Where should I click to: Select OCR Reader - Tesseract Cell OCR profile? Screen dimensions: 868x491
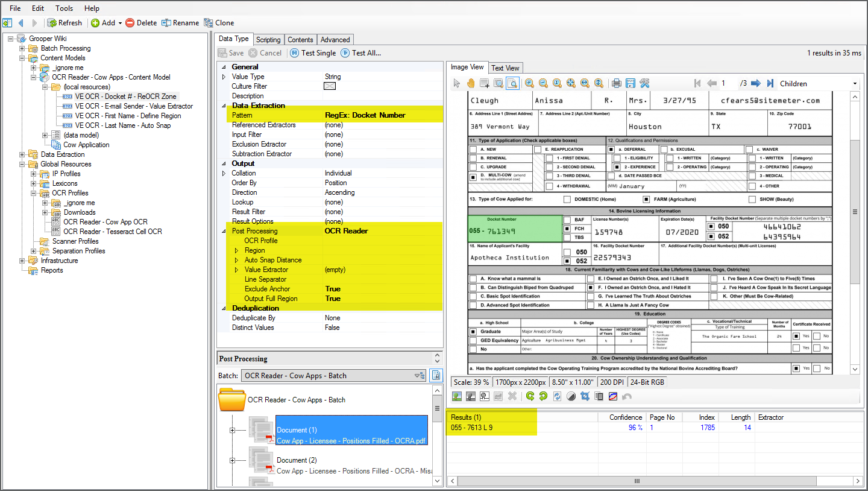coord(112,232)
